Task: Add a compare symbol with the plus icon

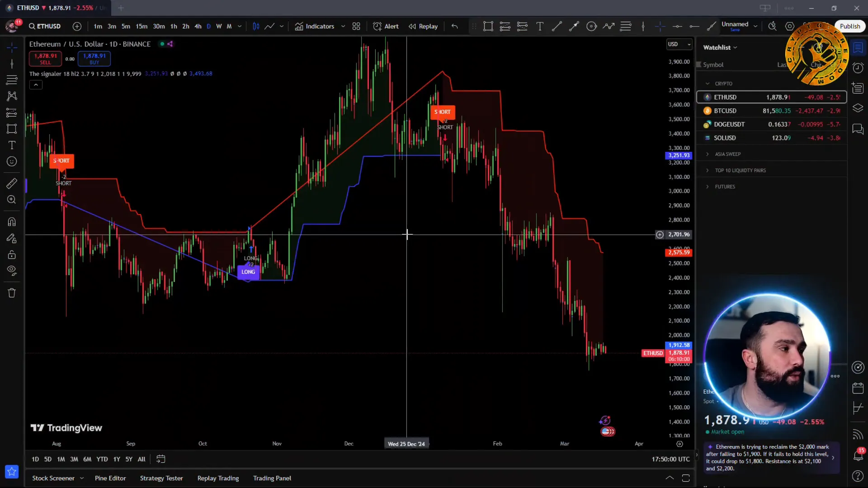Action: (77, 26)
